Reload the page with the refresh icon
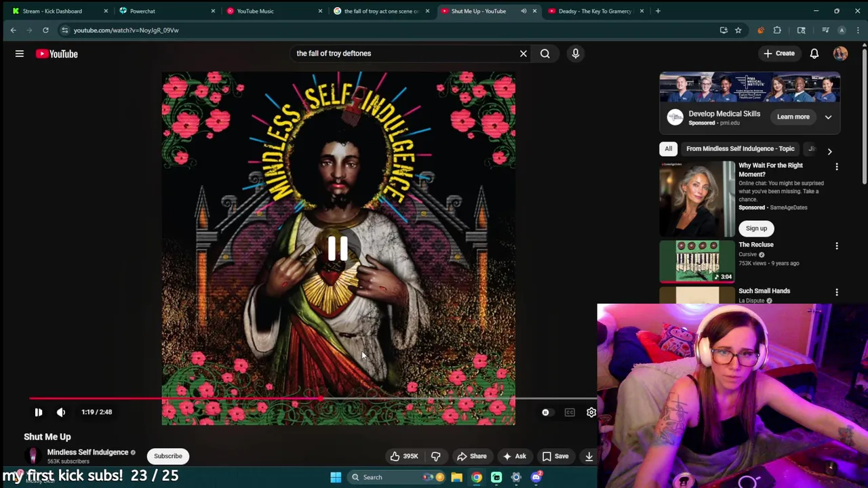Viewport: 868px width, 488px height. pyautogui.click(x=45, y=30)
